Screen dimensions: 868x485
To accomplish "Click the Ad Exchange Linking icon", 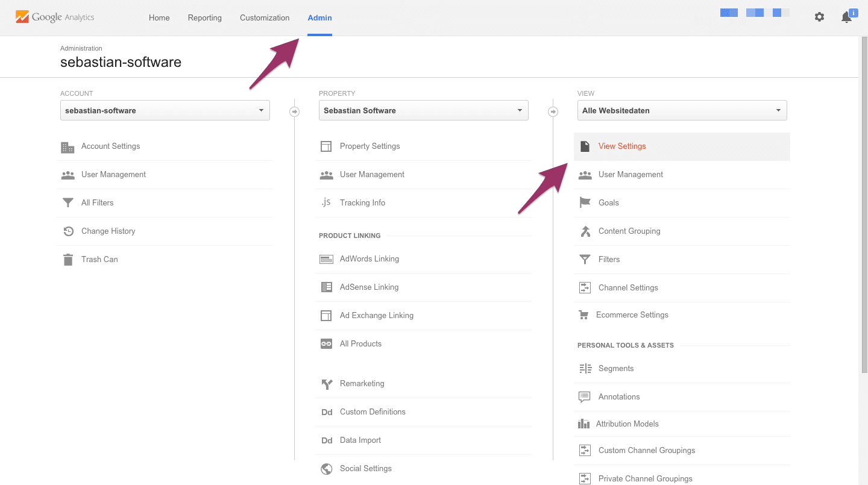I will point(326,316).
